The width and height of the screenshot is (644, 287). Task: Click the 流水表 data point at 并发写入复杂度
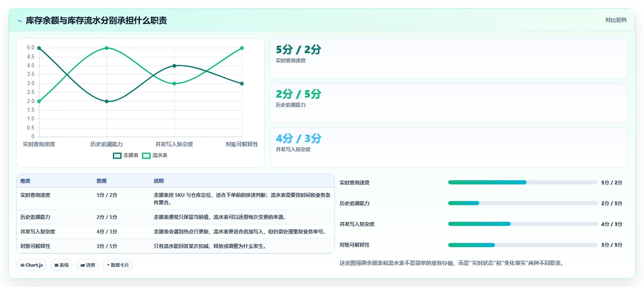(174, 83)
